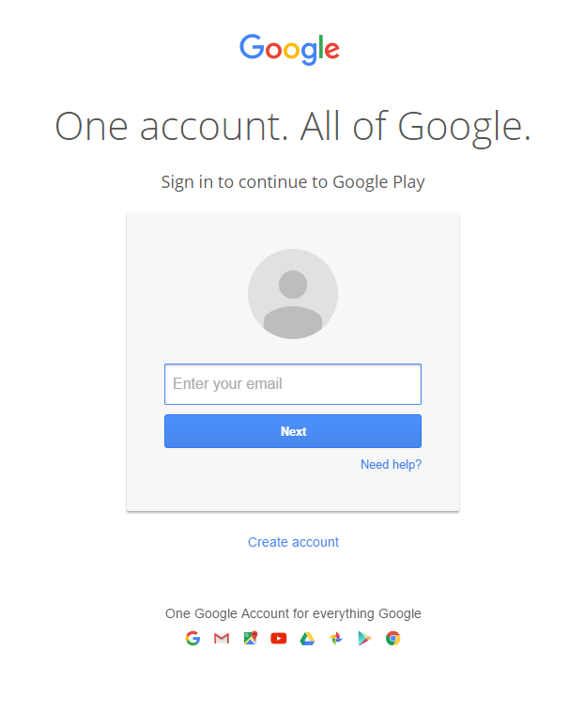Click the words "Google Play" in the subtitle
The image size is (585, 728).
click(378, 182)
